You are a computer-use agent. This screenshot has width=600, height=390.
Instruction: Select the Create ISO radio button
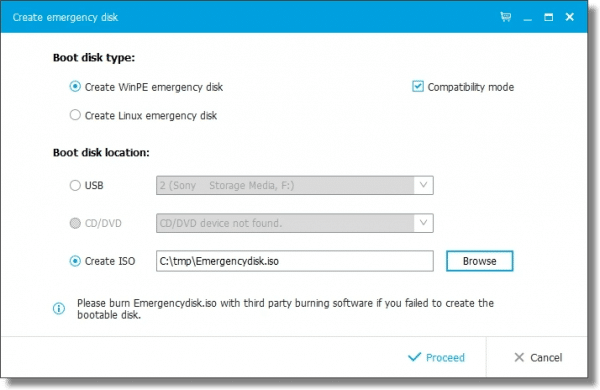click(x=75, y=261)
